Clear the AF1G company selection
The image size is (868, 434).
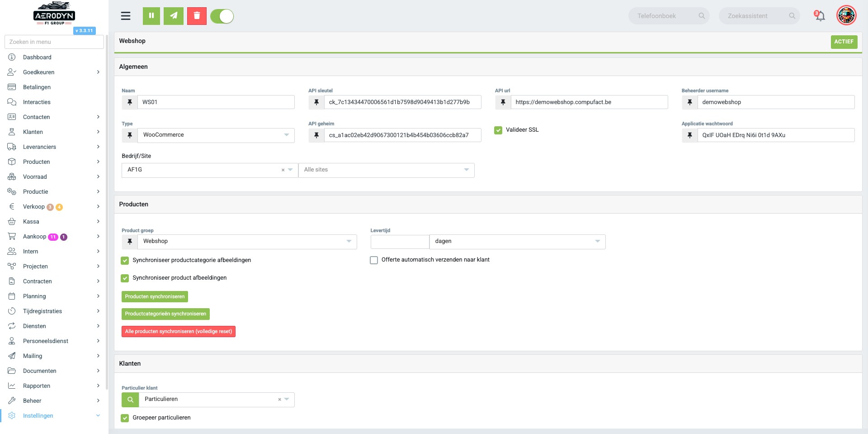(x=283, y=170)
